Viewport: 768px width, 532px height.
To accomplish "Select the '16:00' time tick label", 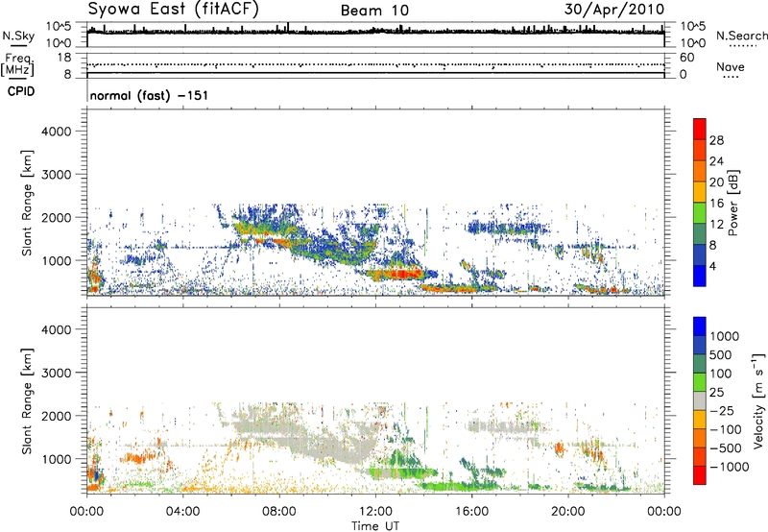I will (471, 512).
